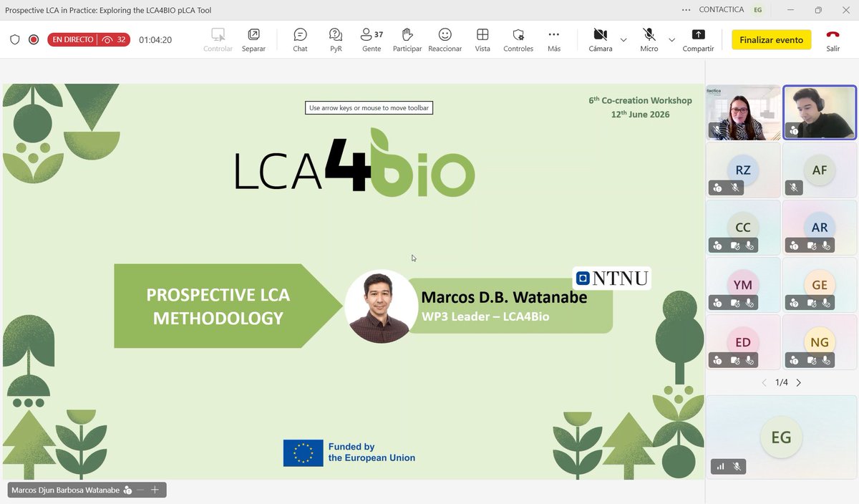Open the Chat panel
859x504 pixels.
click(x=300, y=40)
